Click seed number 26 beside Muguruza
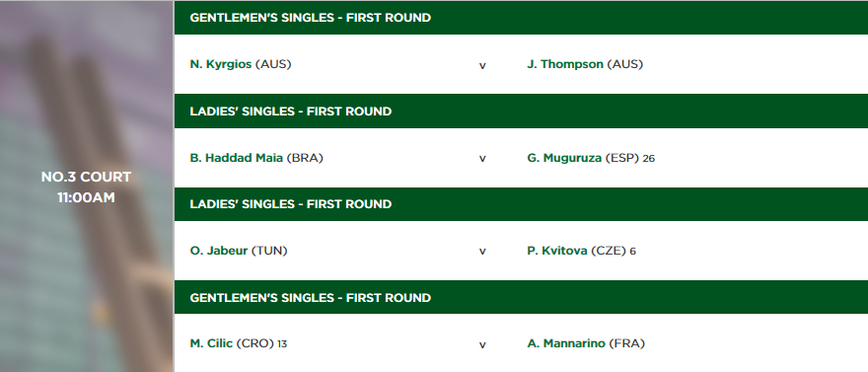 pyautogui.click(x=649, y=159)
